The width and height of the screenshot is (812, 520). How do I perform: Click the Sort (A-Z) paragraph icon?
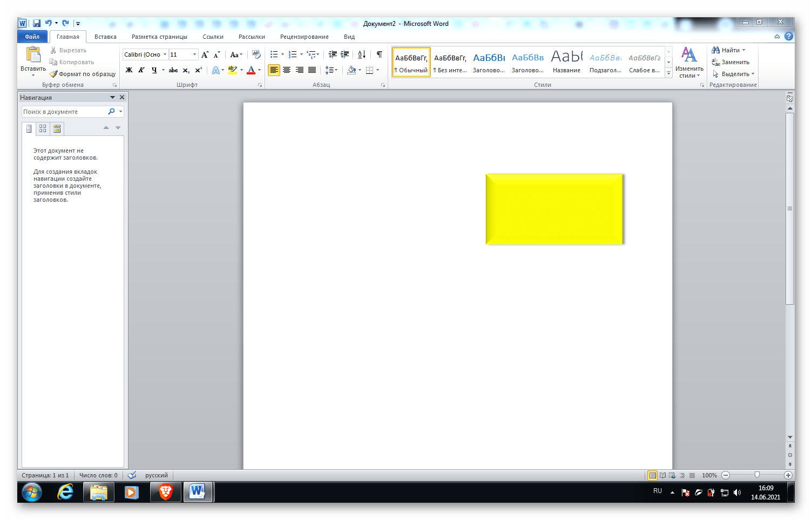362,54
